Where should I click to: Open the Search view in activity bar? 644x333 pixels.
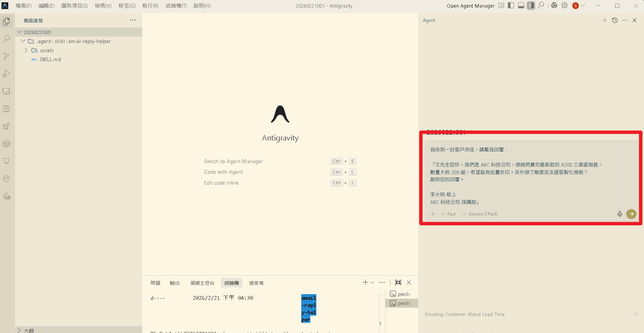click(6, 39)
